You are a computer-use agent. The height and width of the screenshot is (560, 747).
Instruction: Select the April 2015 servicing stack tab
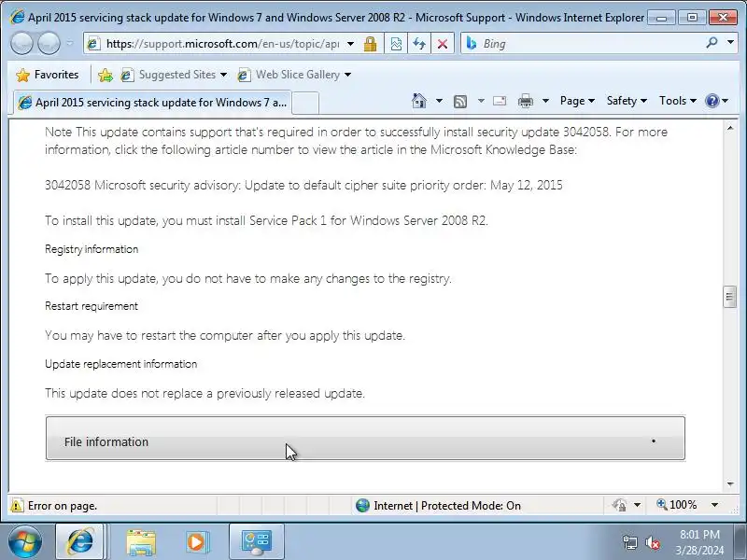tap(152, 103)
